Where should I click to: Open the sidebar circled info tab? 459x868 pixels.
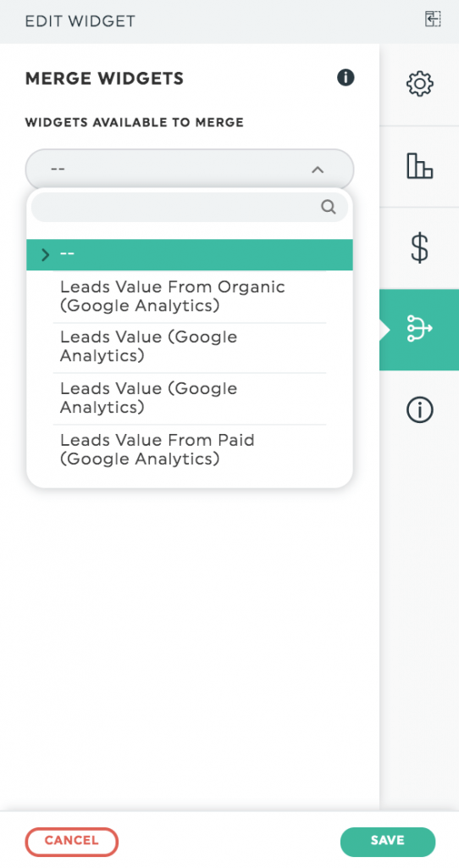(420, 411)
